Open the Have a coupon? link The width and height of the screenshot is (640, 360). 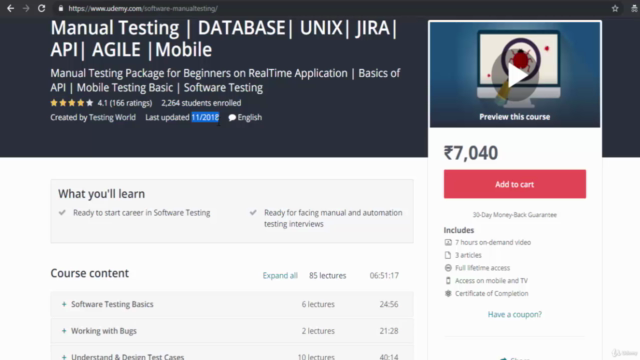click(515, 314)
